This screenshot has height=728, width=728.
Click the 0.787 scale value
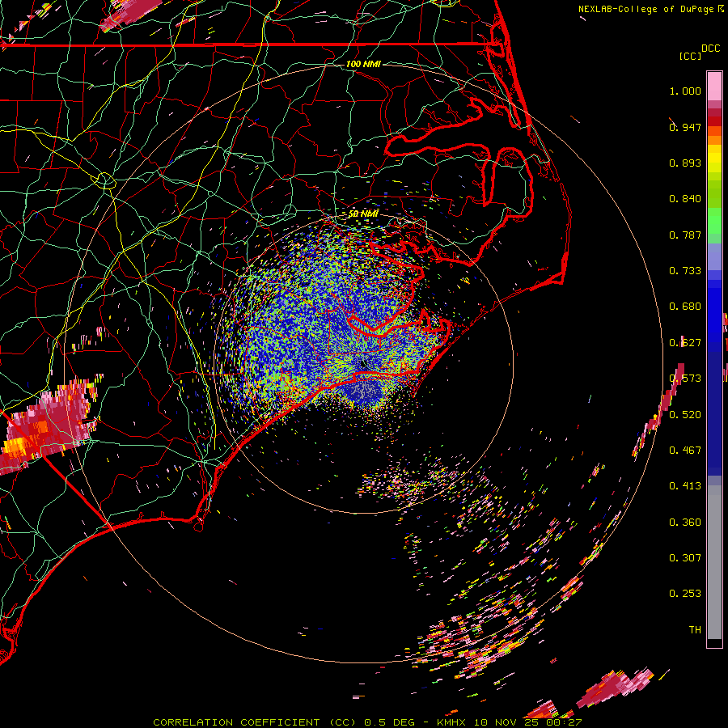coord(685,235)
